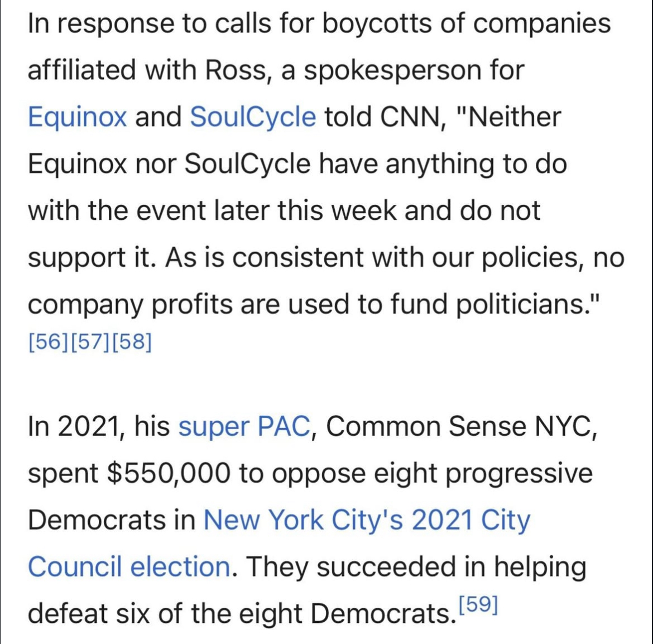Open the blue SoulCycle link
653x644 pixels.
[x=253, y=117]
